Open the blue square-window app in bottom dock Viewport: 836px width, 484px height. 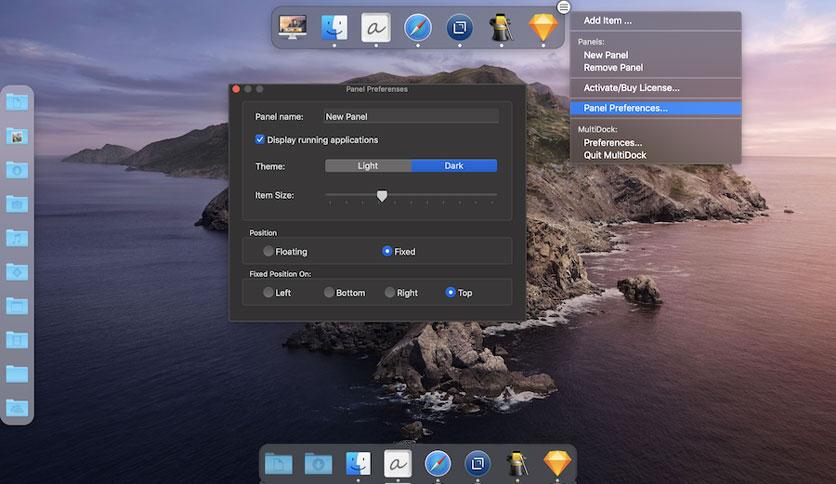(x=477, y=464)
